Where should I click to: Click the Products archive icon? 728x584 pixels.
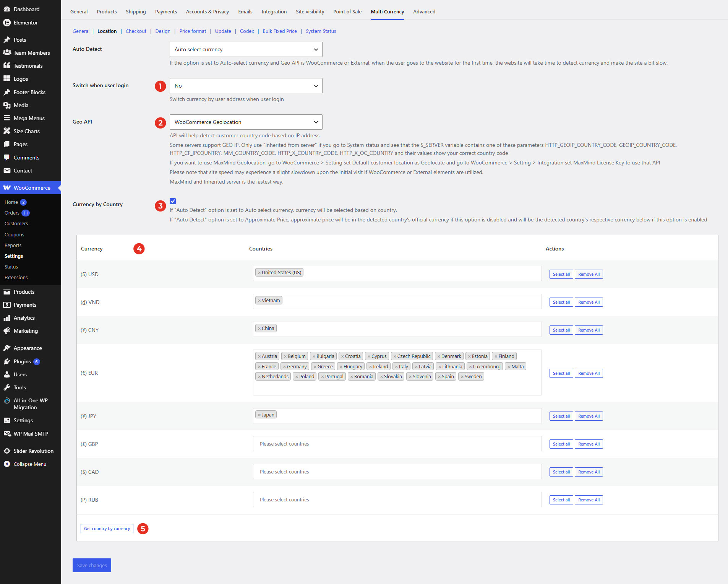[7, 292]
